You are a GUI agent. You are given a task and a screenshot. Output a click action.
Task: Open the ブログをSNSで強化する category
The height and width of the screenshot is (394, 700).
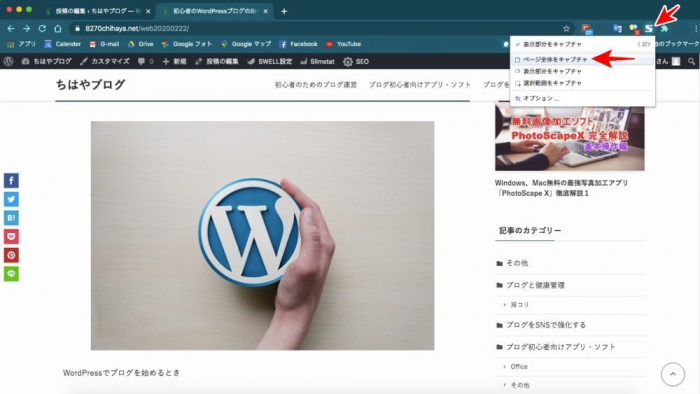coord(546,325)
